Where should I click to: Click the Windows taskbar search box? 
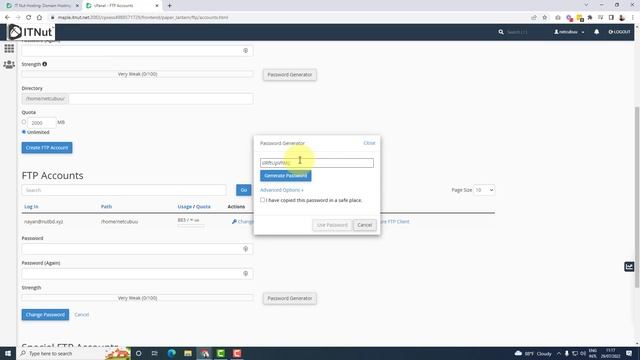click(x=73, y=353)
